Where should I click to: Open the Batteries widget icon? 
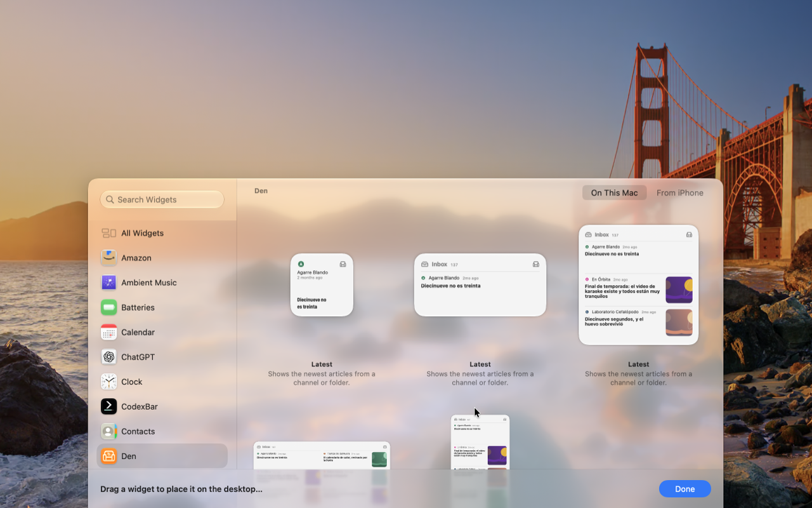pyautogui.click(x=109, y=307)
